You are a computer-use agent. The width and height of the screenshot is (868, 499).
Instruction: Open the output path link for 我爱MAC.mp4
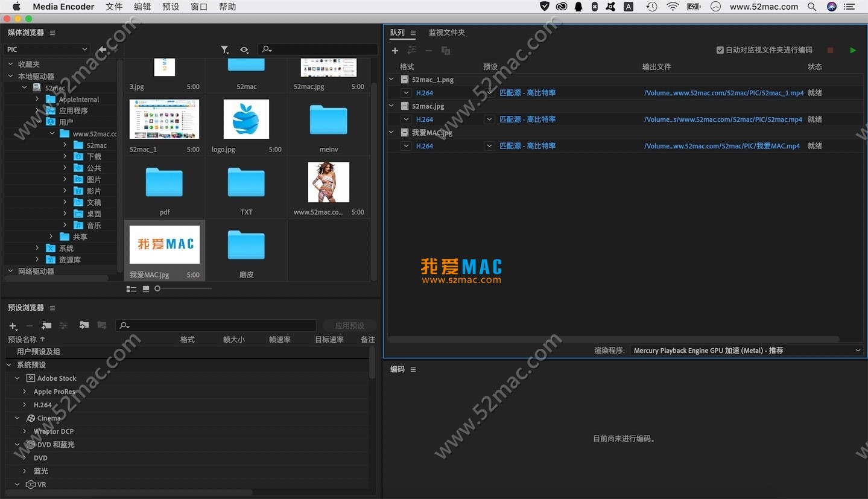pyautogui.click(x=722, y=146)
